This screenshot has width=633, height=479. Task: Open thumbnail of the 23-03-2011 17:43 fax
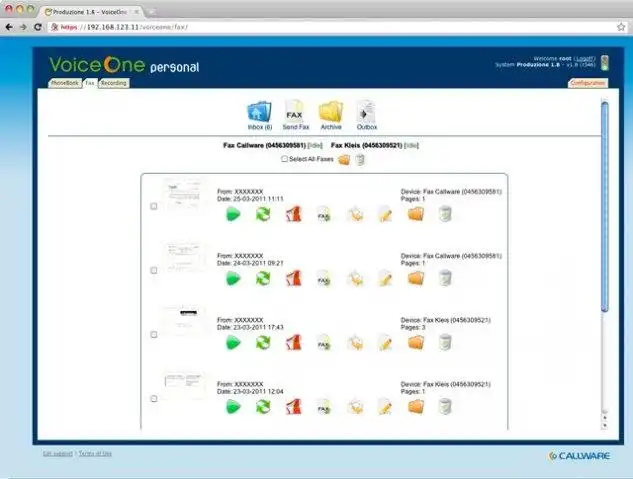coord(183,321)
